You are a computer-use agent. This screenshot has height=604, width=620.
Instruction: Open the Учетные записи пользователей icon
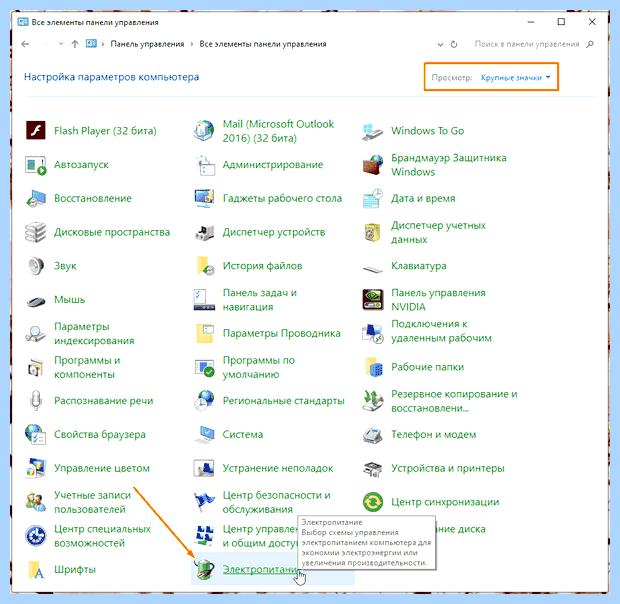[x=36, y=502]
